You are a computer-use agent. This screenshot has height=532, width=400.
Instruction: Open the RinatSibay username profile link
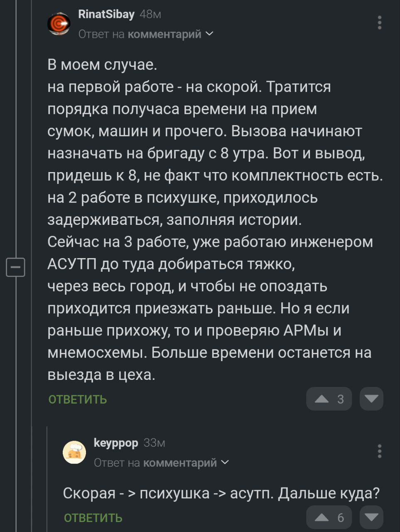click(106, 15)
